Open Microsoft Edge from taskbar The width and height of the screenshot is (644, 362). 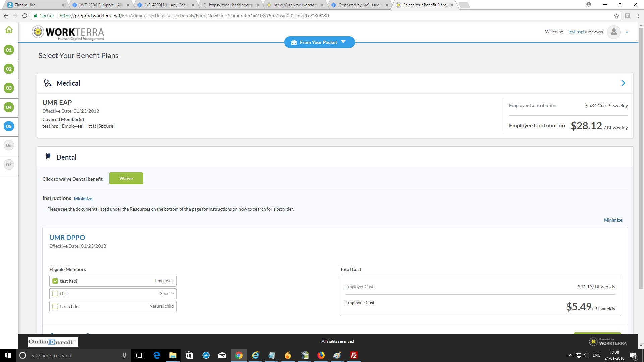pos(157,355)
